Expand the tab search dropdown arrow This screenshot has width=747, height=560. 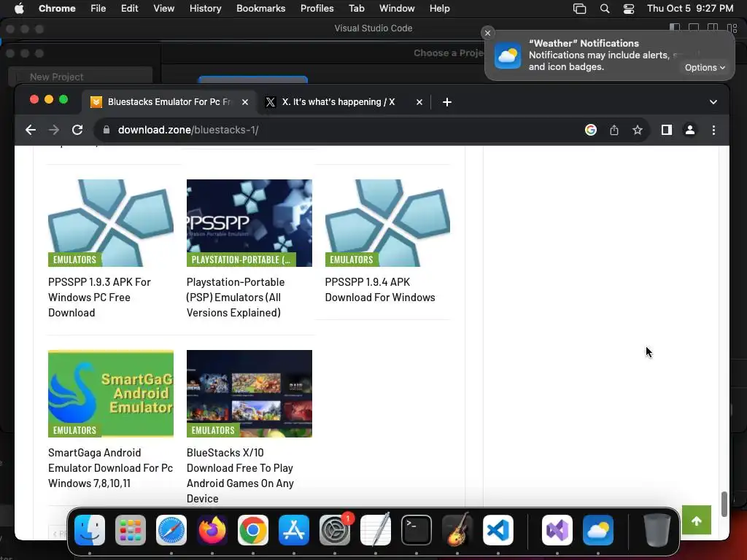click(x=713, y=102)
